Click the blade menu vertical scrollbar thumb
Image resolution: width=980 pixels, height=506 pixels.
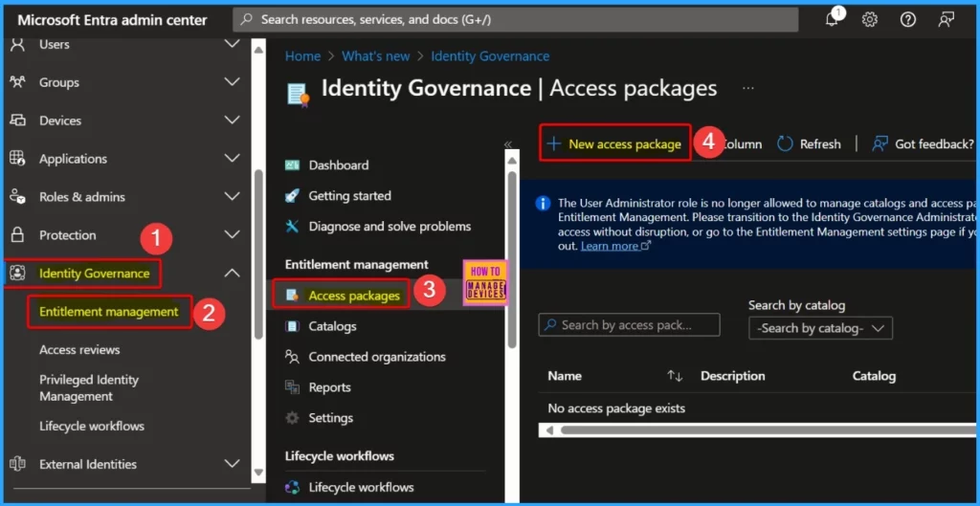(513, 259)
